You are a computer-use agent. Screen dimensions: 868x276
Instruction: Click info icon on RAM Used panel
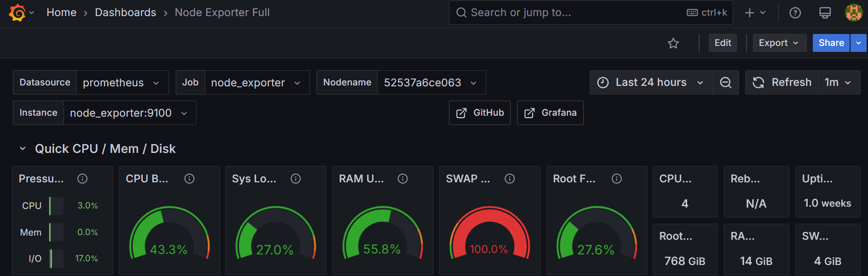pyautogui.click(x=402, y=179)
